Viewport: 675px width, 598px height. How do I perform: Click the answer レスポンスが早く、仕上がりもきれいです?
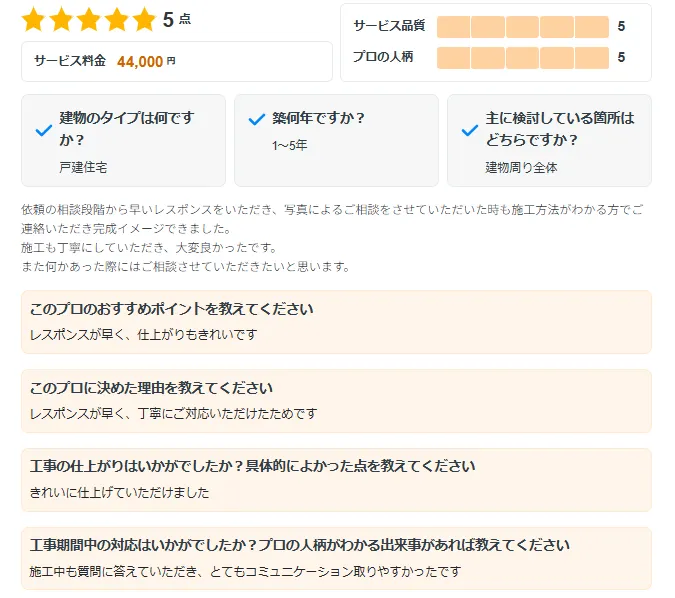143,334
